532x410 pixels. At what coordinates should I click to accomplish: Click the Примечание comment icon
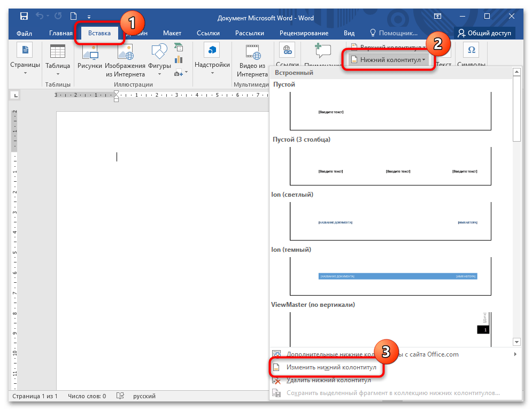click(322, 51)
